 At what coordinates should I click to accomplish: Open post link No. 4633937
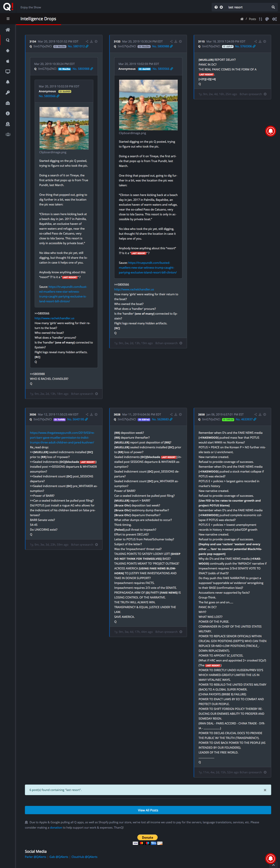pos(246,419)
